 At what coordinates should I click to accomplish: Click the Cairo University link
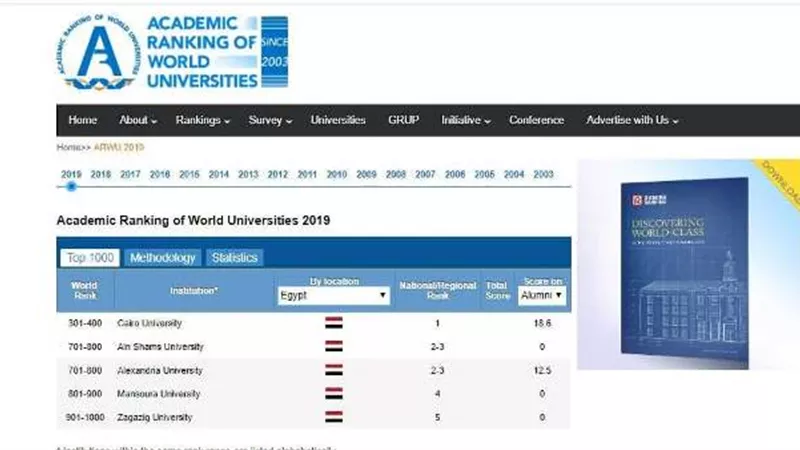149,323
